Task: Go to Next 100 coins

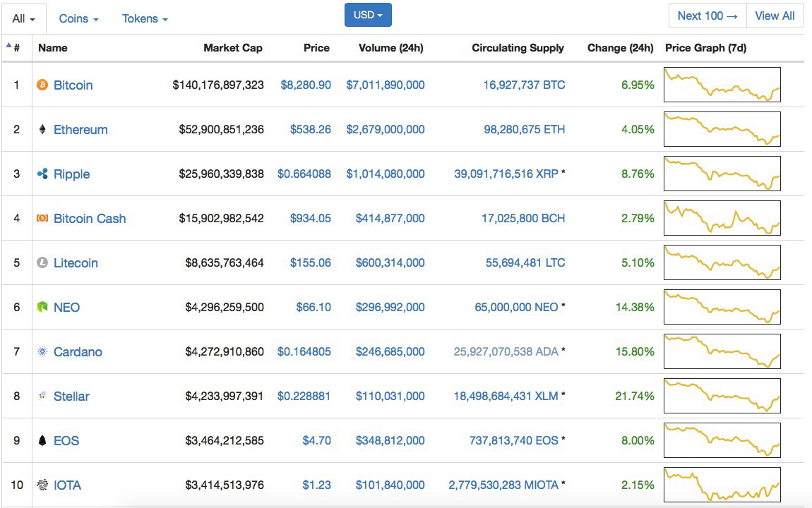Action: [707, 16]
